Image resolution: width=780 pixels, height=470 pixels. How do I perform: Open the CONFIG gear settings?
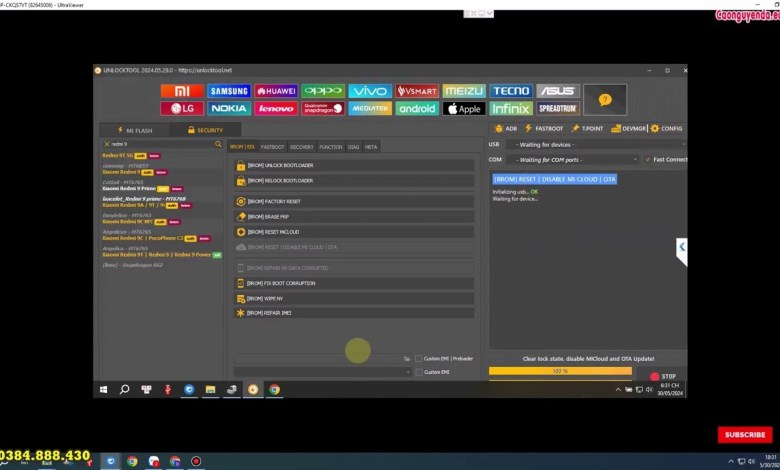point(667,128)
